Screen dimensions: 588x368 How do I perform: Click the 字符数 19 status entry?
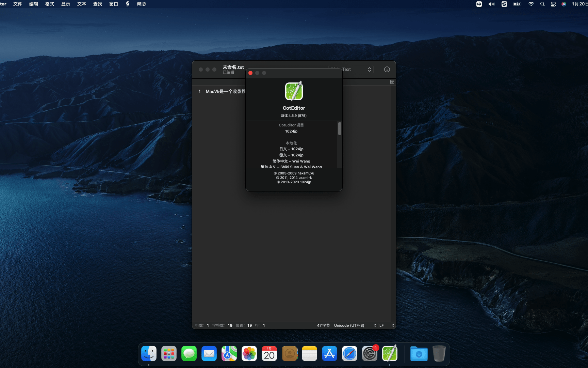[222, 325]
